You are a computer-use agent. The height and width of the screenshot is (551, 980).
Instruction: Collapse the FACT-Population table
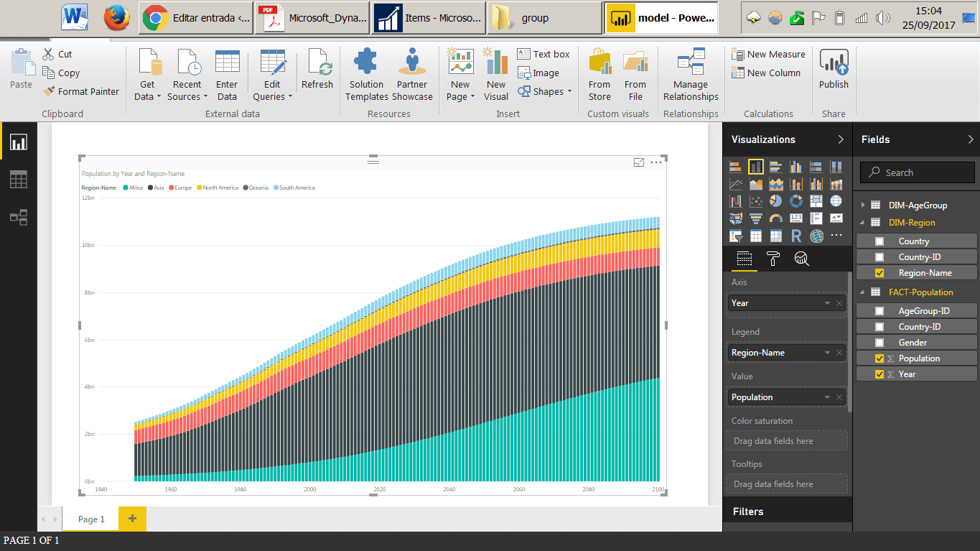click(x=863, y=292)
